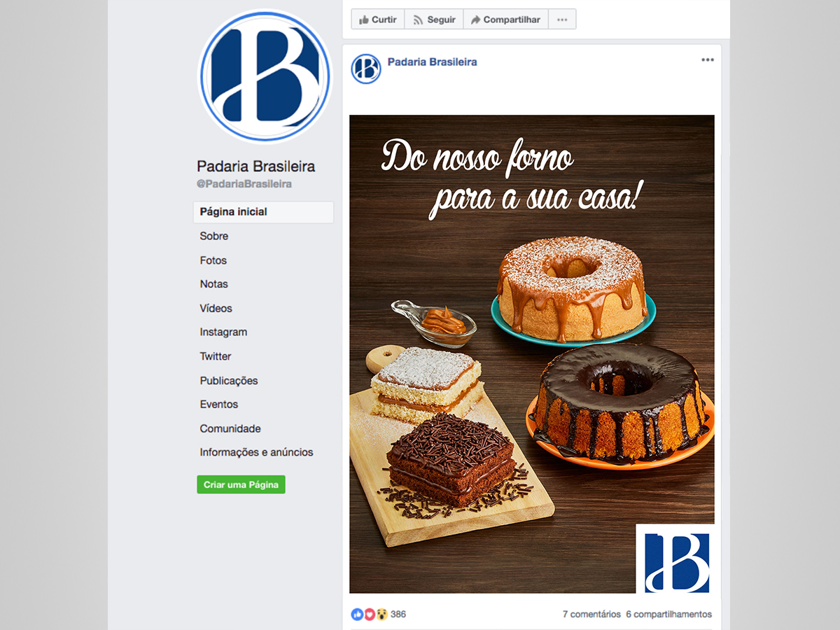The height and width of the screenshot is (630, 840).
Task: Click the green Criar uma Página button
Action: (x=241, y=484)
